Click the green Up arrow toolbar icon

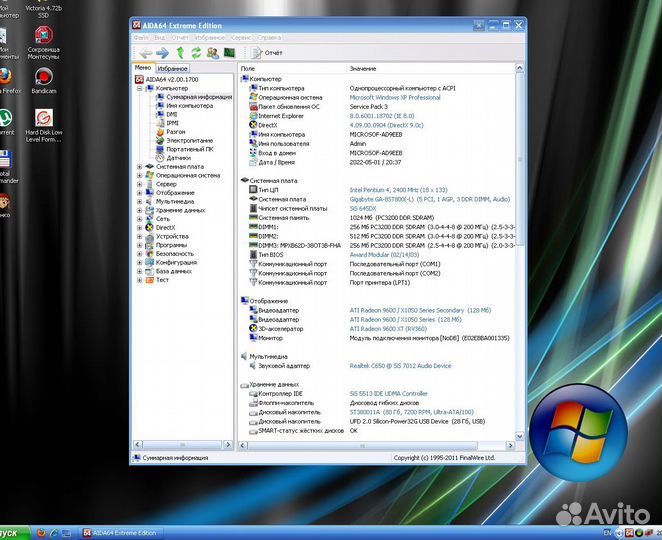[x=181, y=52]
